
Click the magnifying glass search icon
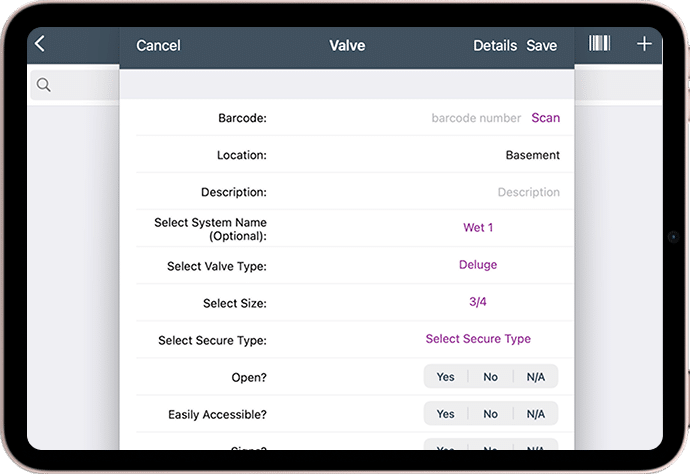click(x=44, y=85)
